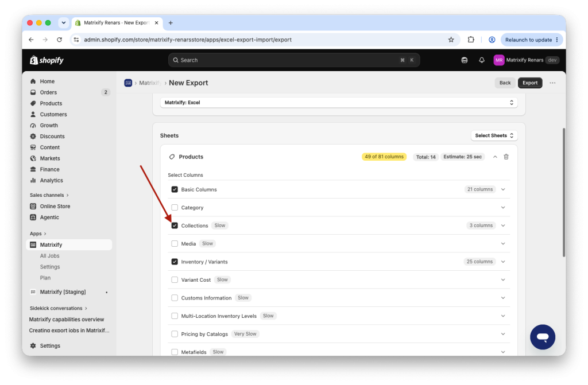Open Plan under Matrixify

(x=45, y=278)
